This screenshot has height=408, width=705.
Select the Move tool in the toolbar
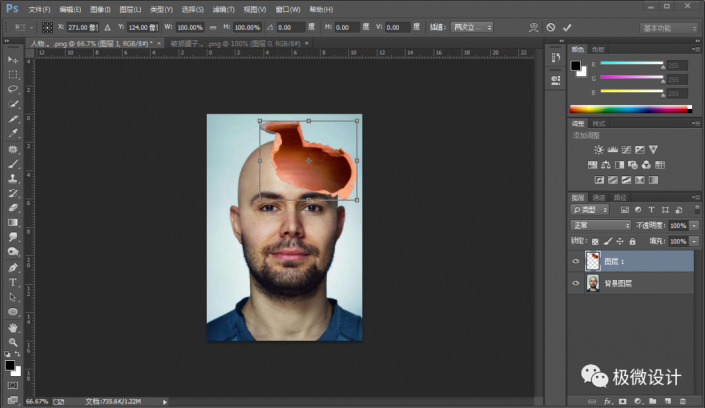click(13, 60)
